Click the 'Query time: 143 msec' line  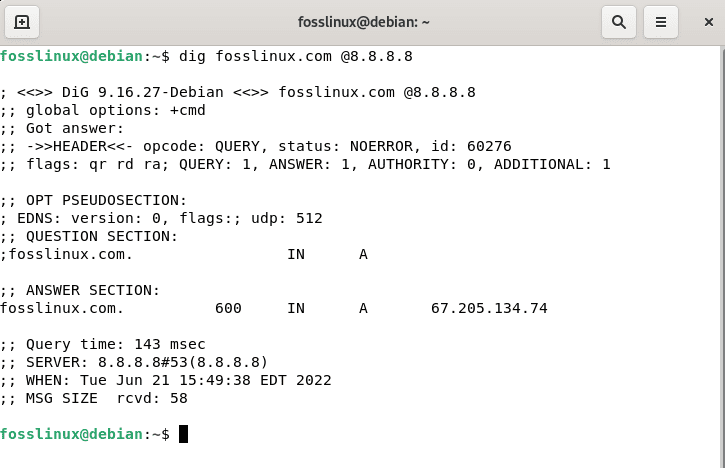click(103, 345)
